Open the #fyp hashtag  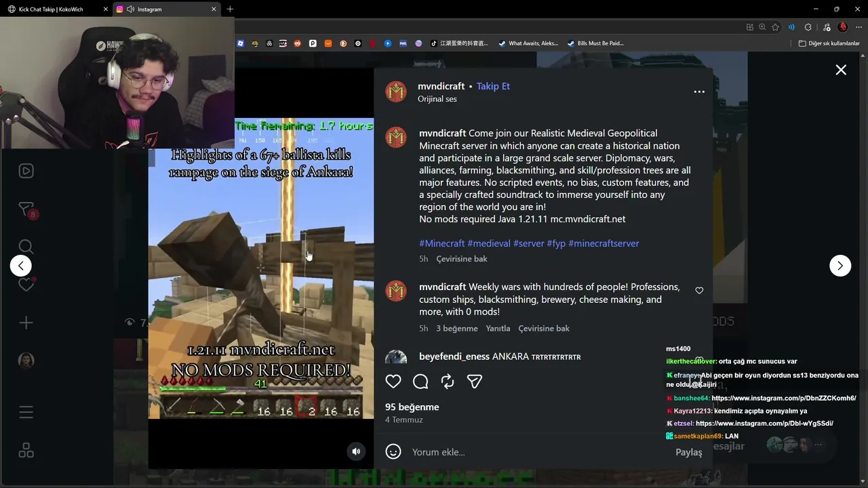pos(556,243)
